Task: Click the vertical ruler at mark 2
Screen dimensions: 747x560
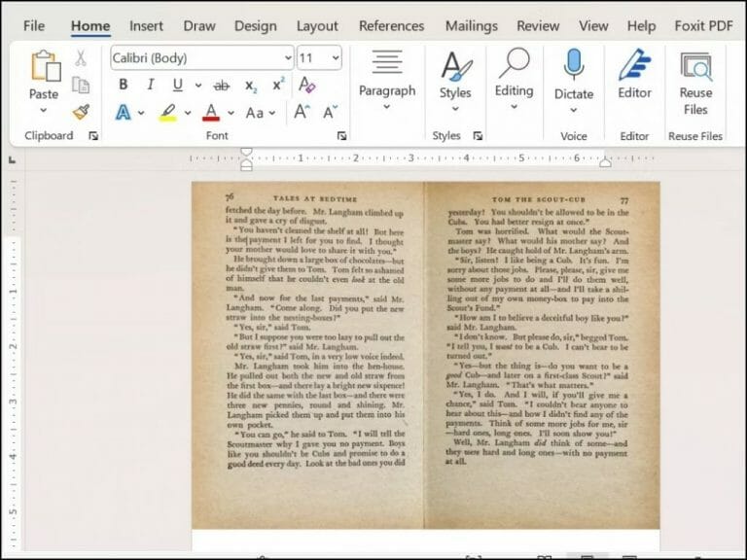Action: 14,346
